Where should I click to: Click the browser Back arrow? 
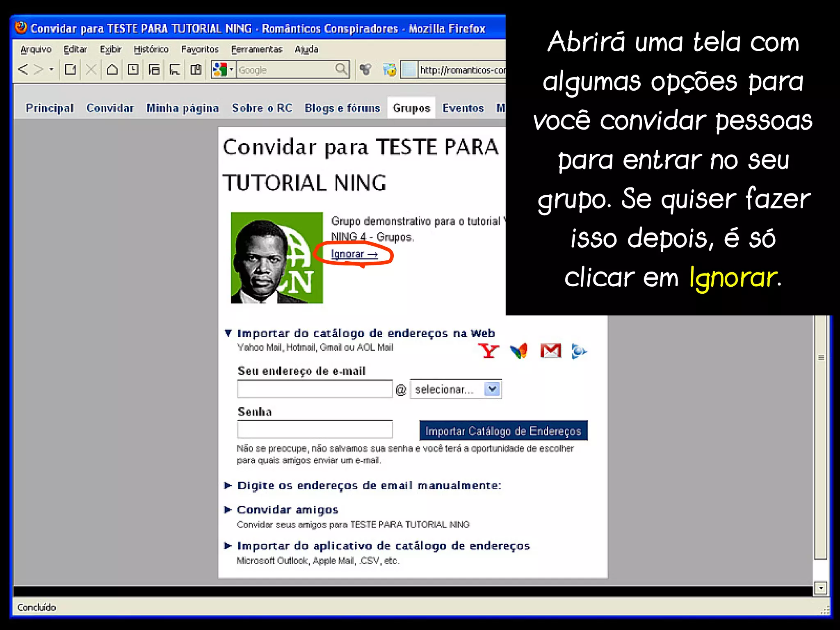coord(23,69)
